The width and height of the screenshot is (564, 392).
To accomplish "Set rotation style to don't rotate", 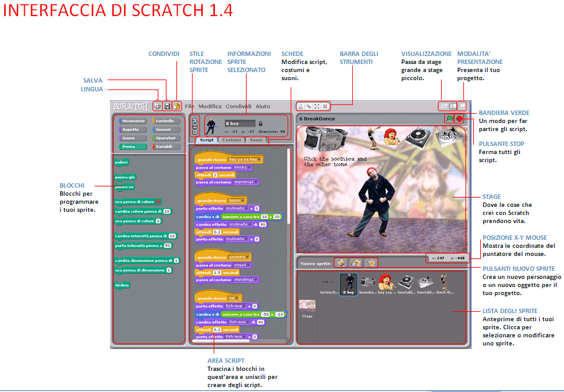I will (x=194, y=132).
